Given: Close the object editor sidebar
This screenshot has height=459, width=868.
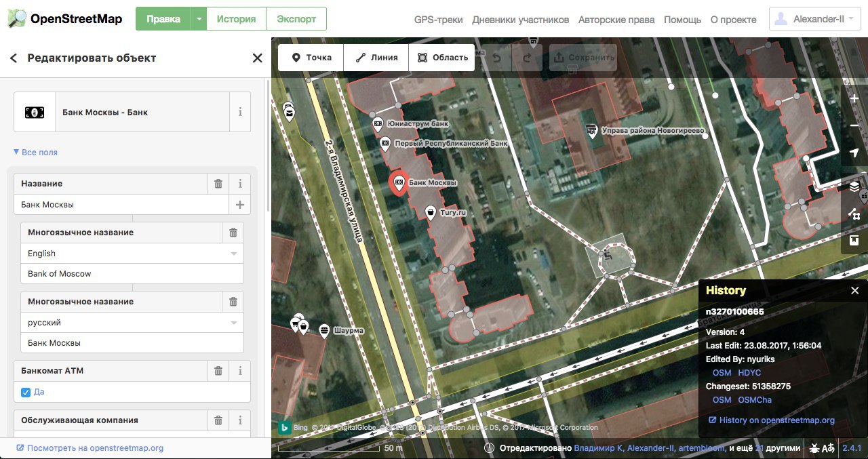Looking at the screenshot, I should tap(257, 58).
